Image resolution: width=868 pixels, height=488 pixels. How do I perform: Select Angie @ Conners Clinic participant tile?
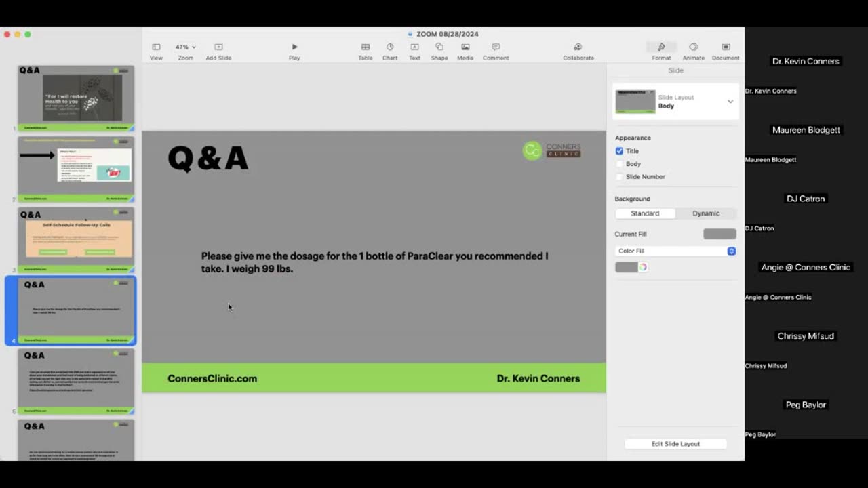806,268
